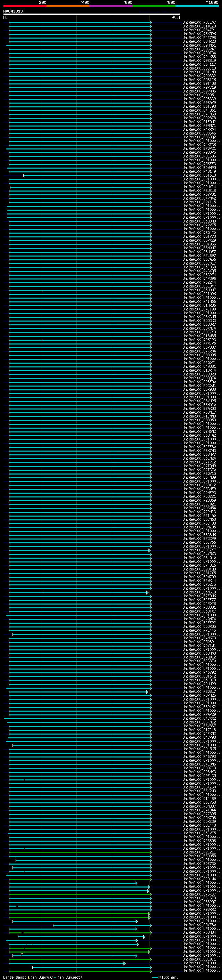The height and width of the screenshot is (980, 222).
Task: Click the purple ~60% legend bar
Action: [x=111, y=6]
